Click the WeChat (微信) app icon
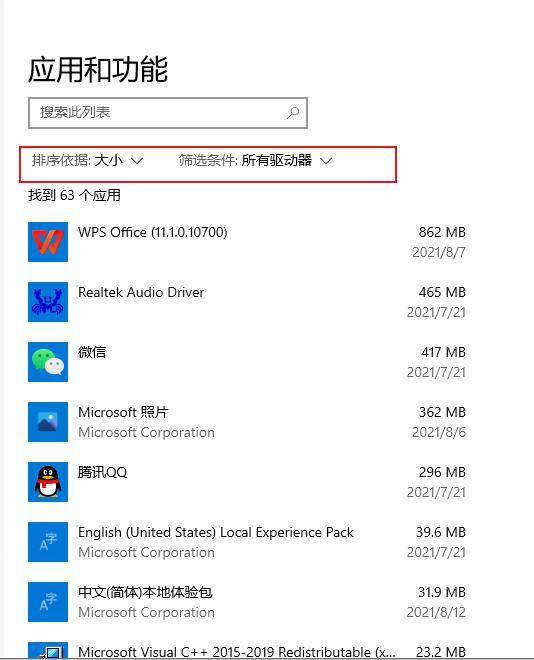 point(48,362)
